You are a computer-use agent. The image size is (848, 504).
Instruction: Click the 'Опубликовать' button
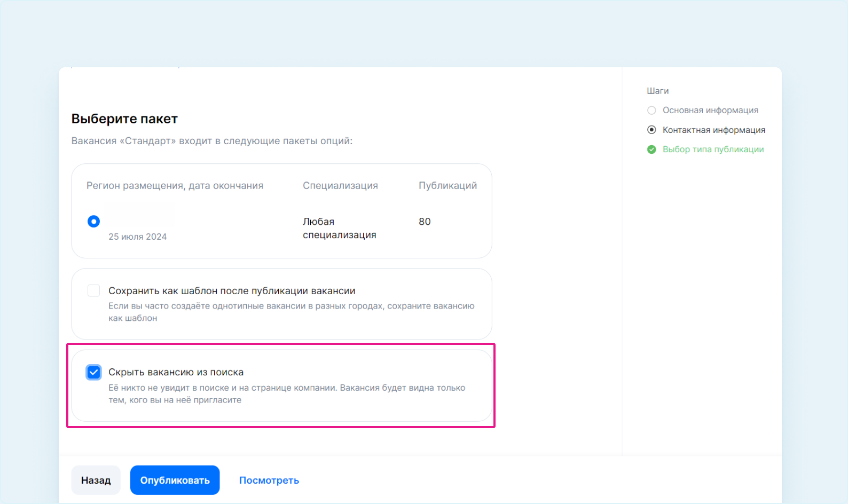175,480
